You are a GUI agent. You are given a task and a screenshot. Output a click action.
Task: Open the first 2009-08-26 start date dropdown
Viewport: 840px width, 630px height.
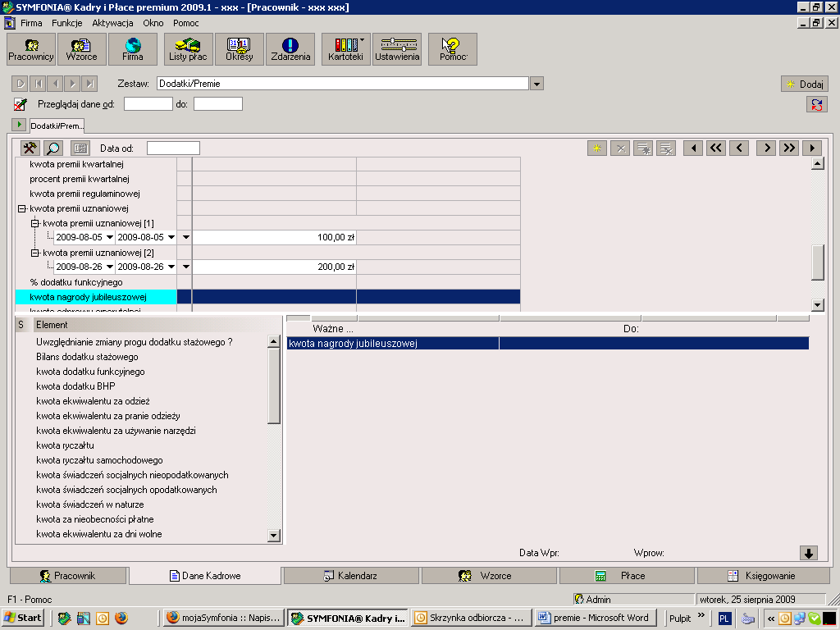110,267
